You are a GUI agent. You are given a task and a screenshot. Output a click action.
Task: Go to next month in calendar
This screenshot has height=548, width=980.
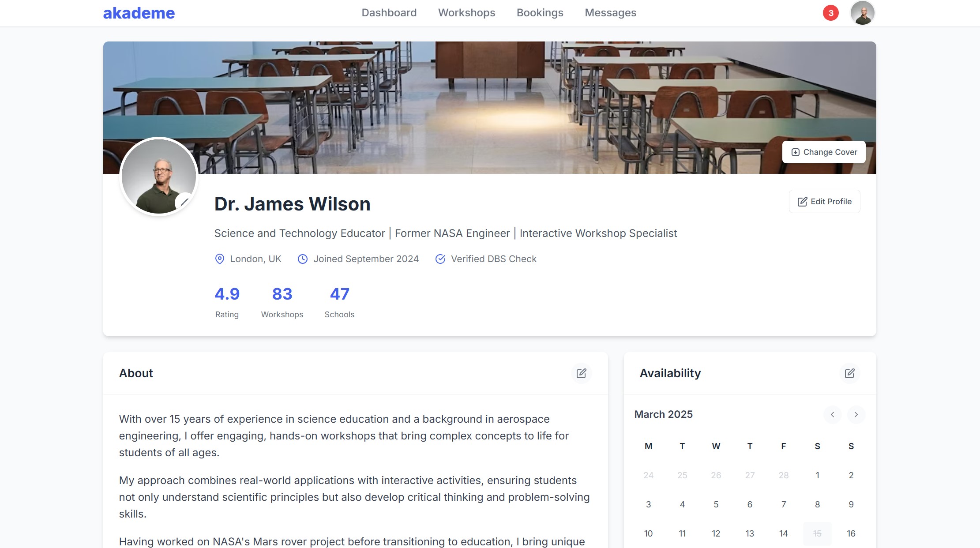click(856, 414)
